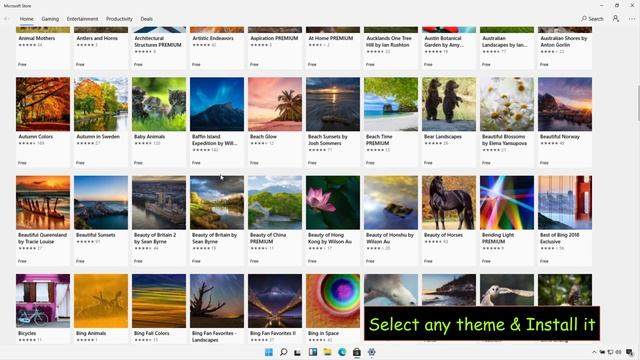
Task: Click 'Beauty of China PREMIUM' title
Action: tap(268, 238)
